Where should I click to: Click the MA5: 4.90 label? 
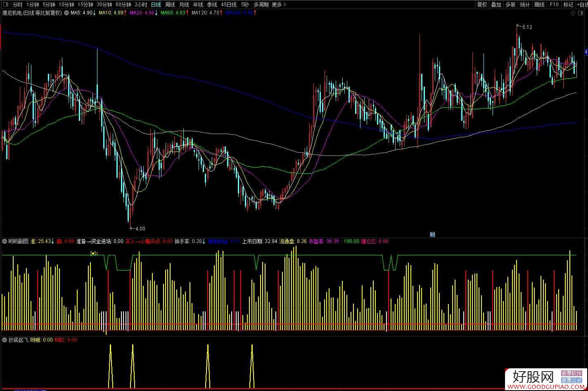(83, 13)
